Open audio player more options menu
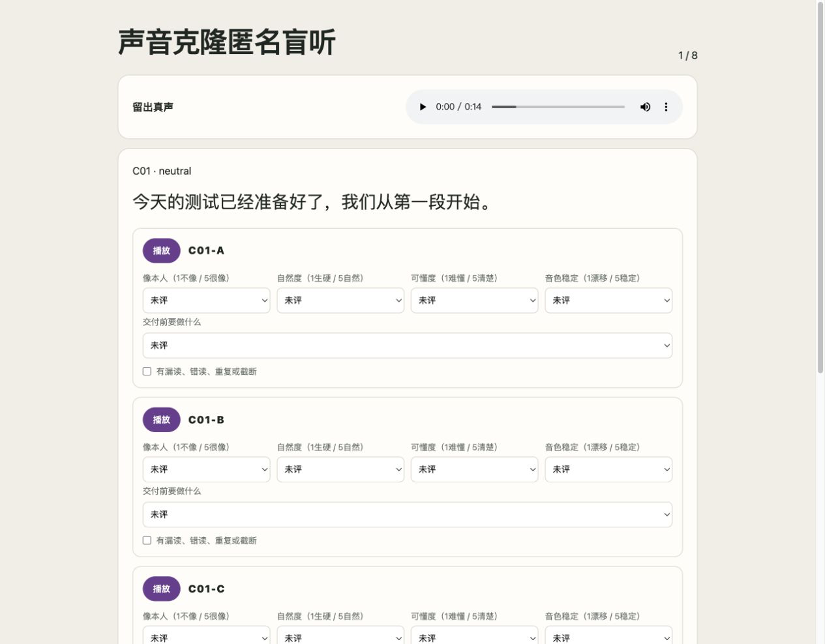 click(x=666, y=107)
